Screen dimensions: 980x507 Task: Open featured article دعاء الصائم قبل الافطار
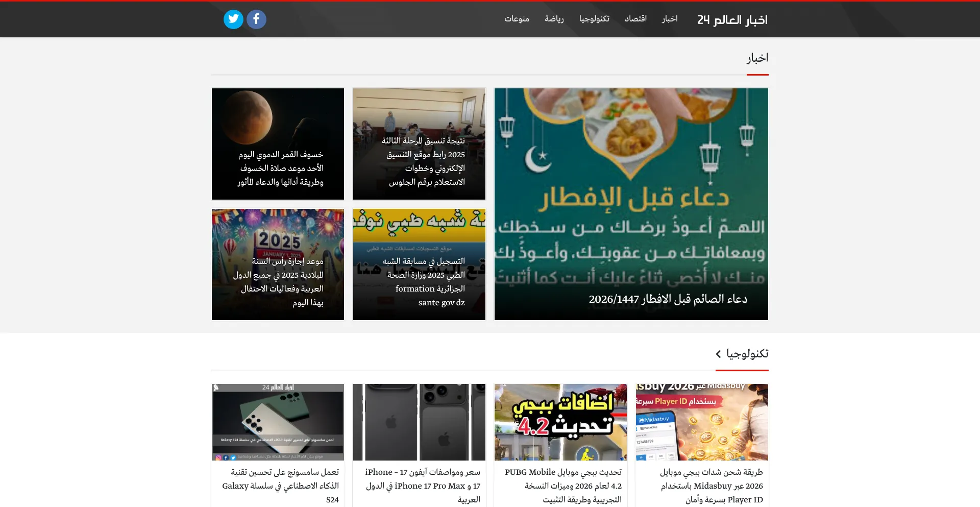click(x=631, y=204)
